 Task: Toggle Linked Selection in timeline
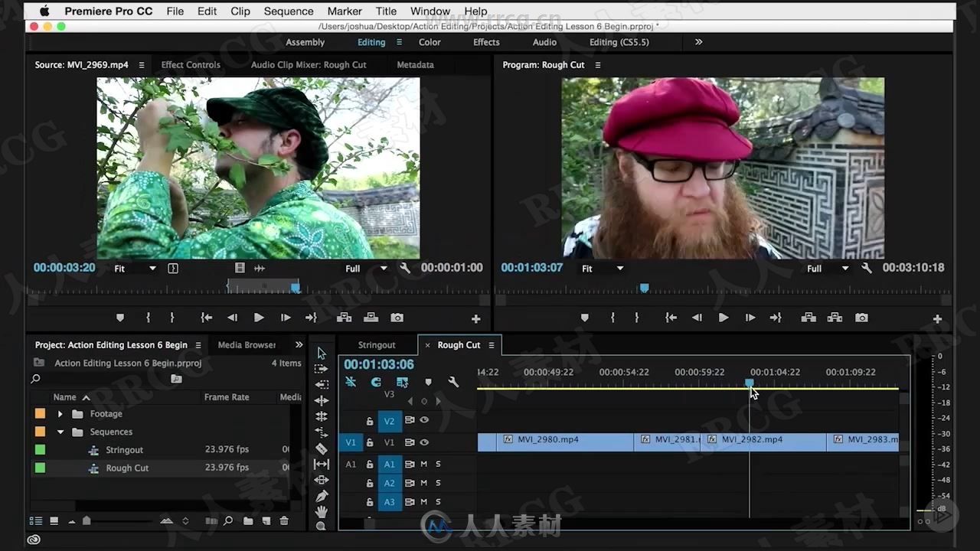click(x=402, y=382)
